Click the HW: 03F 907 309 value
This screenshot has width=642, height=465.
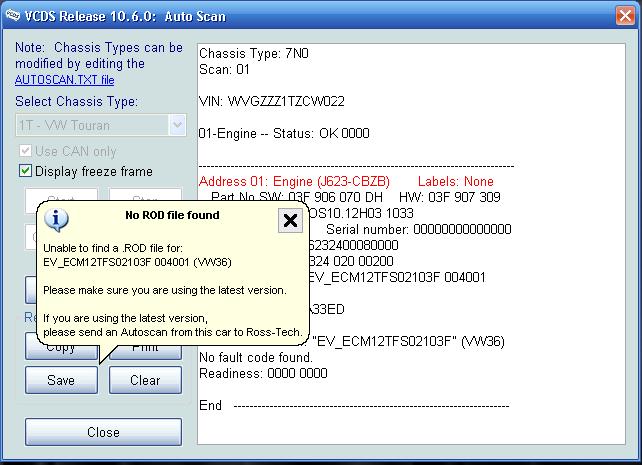tap(450, 197)
